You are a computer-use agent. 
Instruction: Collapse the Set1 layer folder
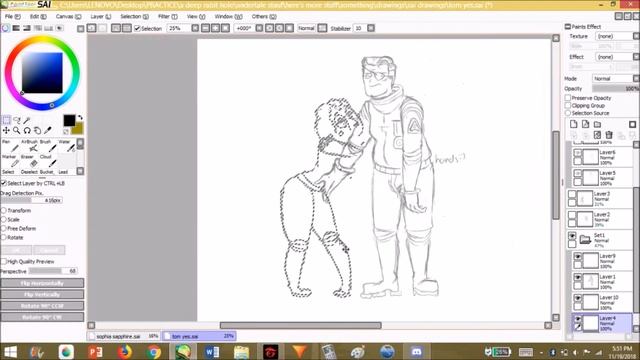[585, 239]
